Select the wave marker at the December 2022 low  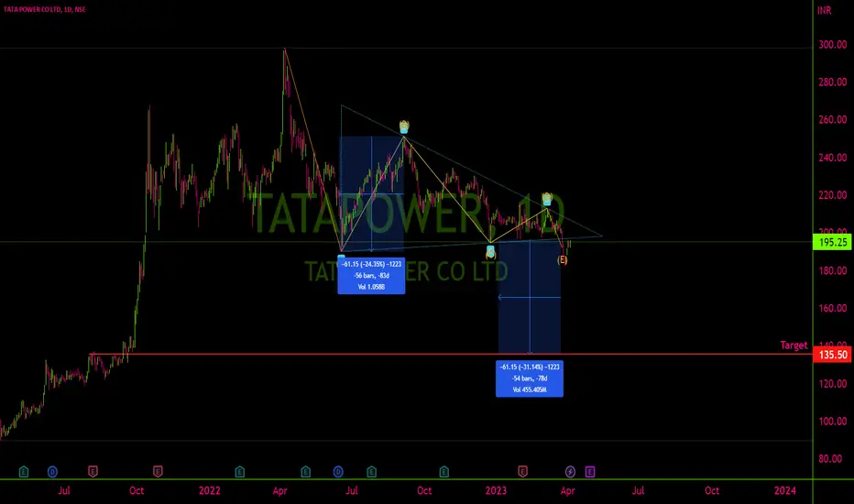490,252
